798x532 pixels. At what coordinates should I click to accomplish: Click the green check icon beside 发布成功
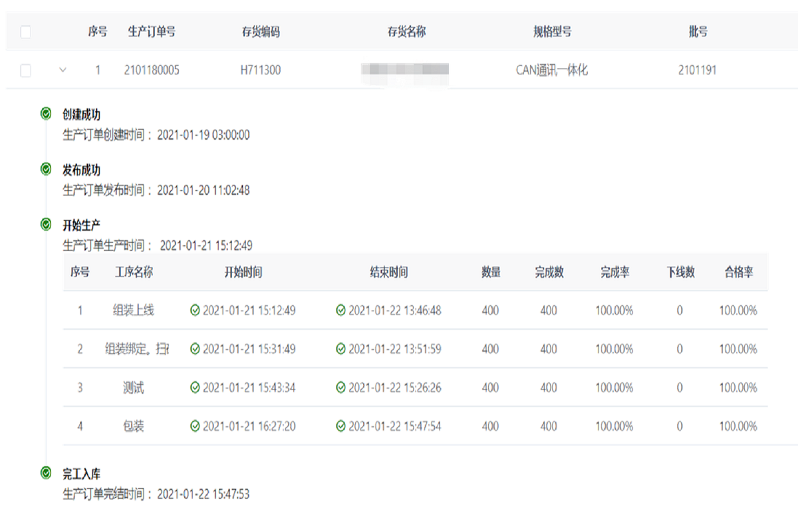pos(45,170)
